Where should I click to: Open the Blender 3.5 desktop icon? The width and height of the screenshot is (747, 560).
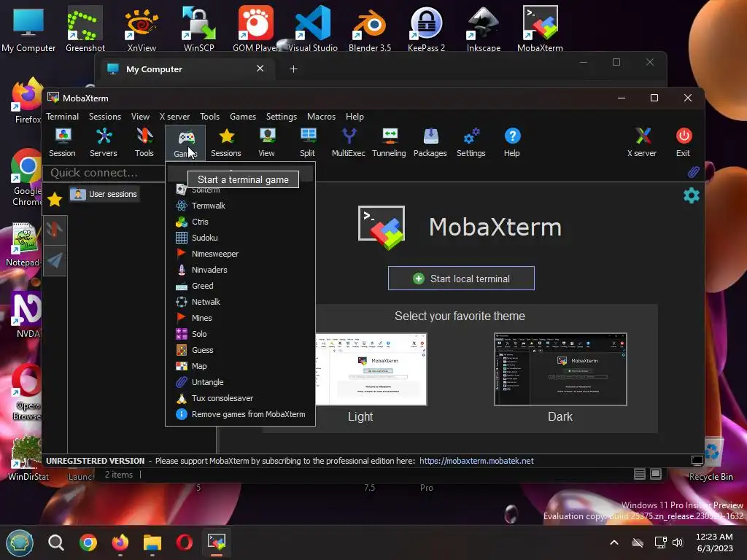tap(370, 28)
